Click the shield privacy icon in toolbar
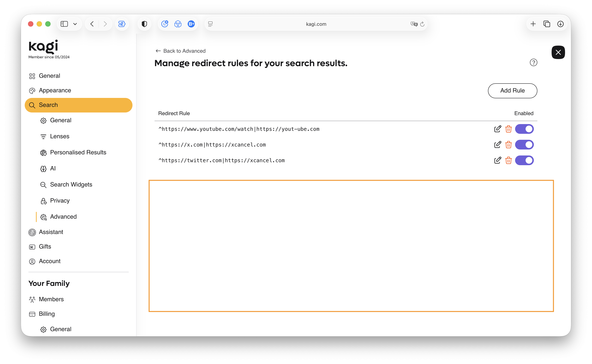The width and height of the screenshot is (592, 364). 144,24
